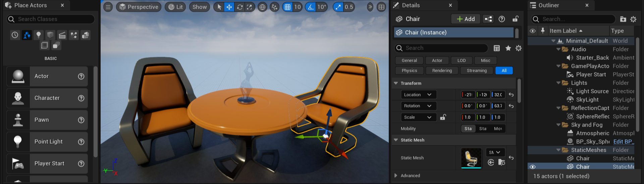Open the Recently Placed category in Place Actors
This screenshot has height=184, width=644.
tap(15, 35)
